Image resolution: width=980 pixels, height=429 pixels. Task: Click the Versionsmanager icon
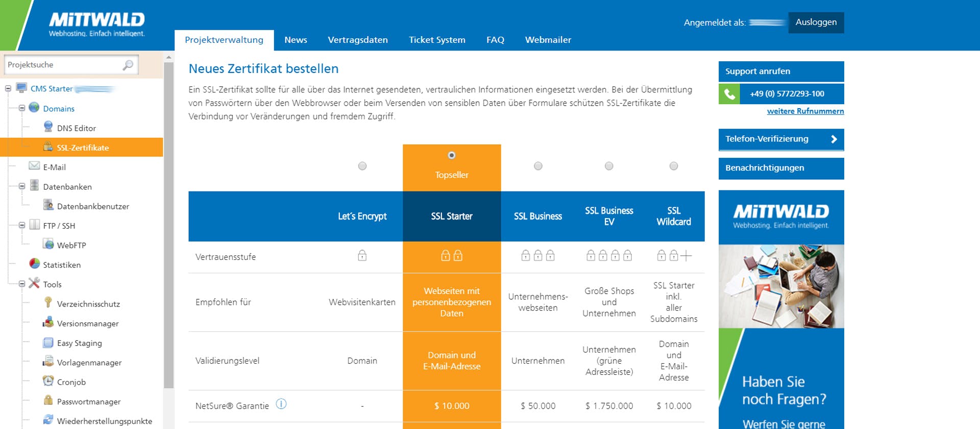point(48,322)
